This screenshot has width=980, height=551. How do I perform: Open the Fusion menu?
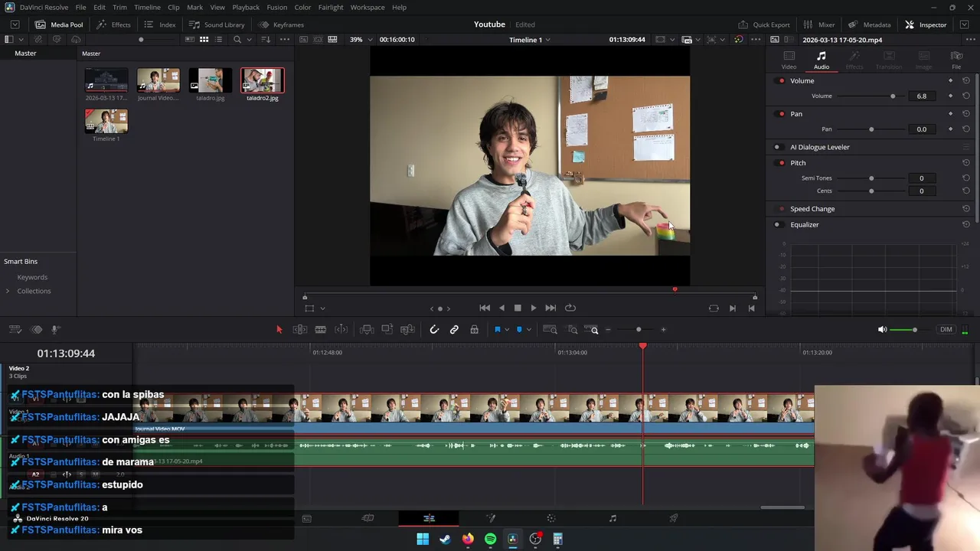277,7
